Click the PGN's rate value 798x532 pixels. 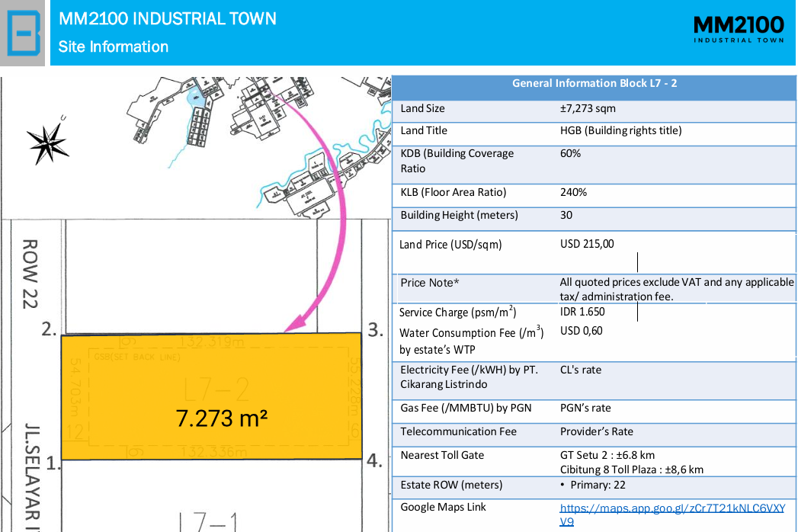585,408
